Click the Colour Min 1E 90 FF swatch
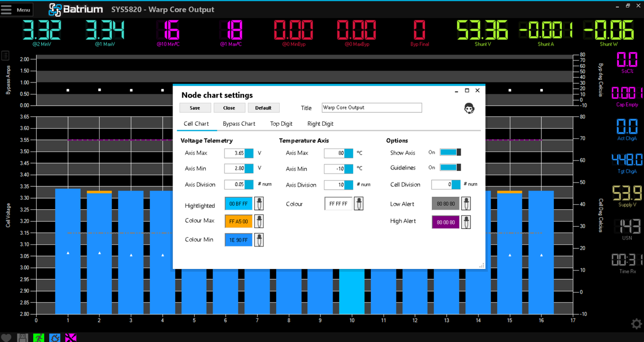Viewport: 644px width, 342px height. tap(238, 240)
